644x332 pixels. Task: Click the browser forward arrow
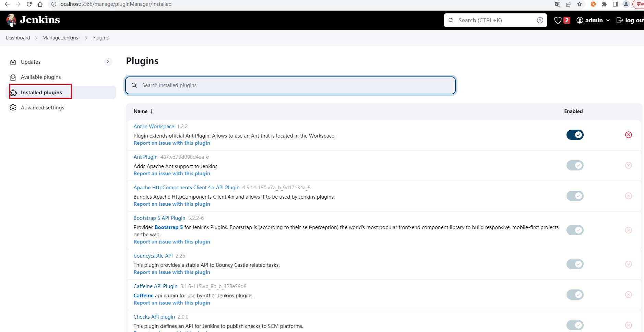(x=18, y=4)
